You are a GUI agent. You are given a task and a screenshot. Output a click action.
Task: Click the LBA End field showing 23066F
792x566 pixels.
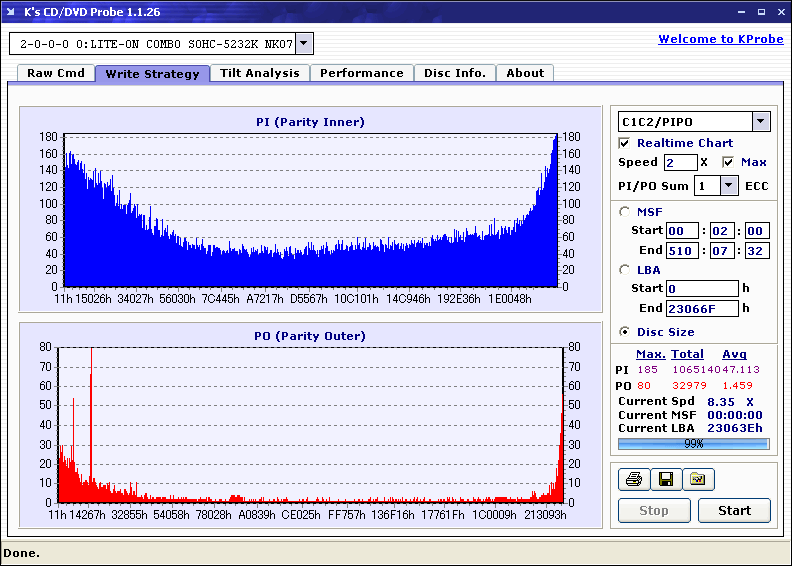pos(702,308)
